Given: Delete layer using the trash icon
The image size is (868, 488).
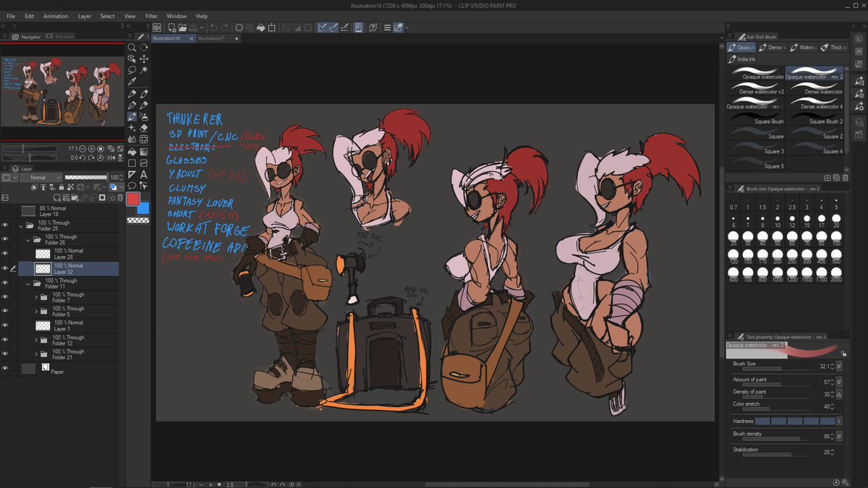Looking at the screenshot, I should 120,197.
